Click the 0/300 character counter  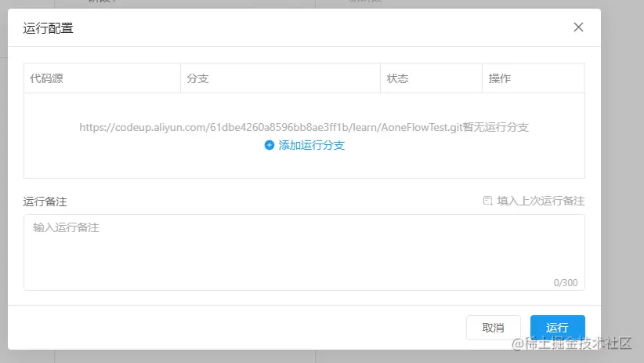pyautogui.click(x=566, y=283)
